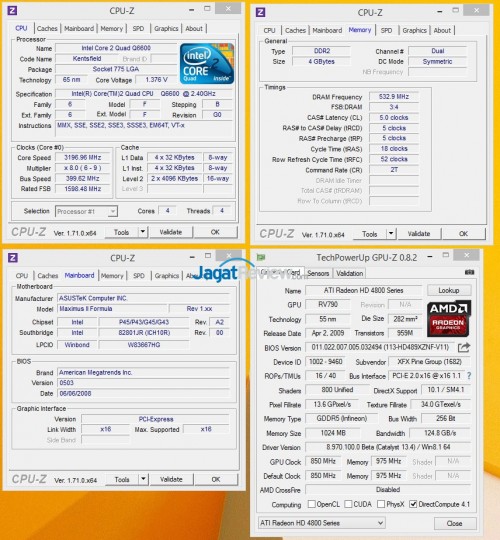
Task: Click the BIOS version share/export icon
Action: pos(464,347)
